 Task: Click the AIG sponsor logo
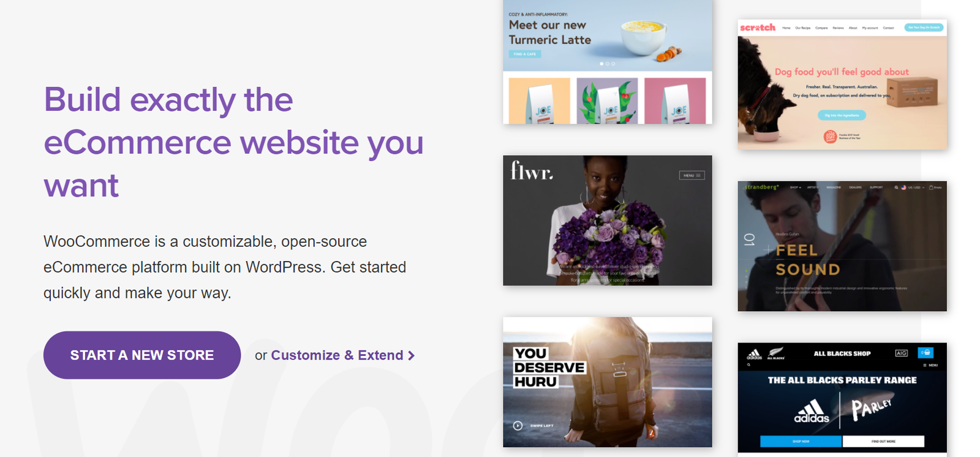click(901, 353)
